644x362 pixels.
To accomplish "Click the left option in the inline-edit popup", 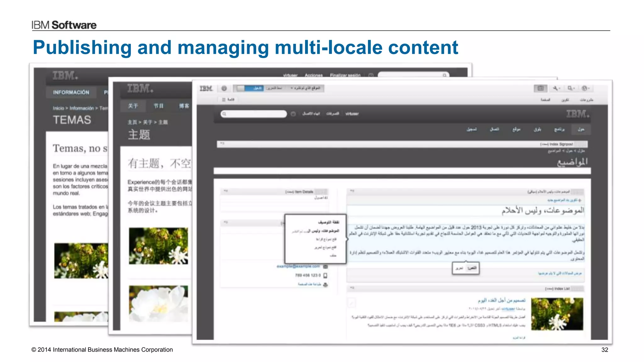I will (459, 268).
